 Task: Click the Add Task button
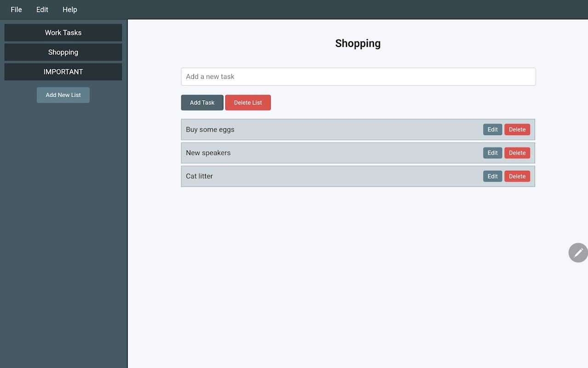tap(202, 103)
